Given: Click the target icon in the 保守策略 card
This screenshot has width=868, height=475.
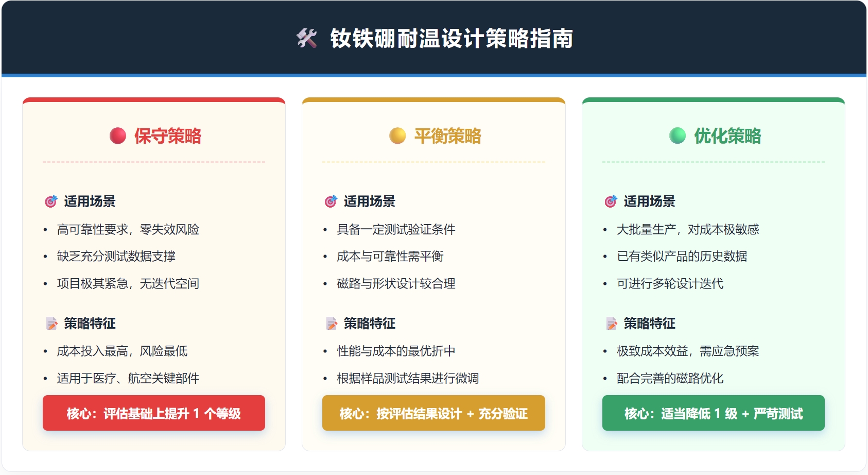Looking at the screenshot, I should [x=51, y=201].
